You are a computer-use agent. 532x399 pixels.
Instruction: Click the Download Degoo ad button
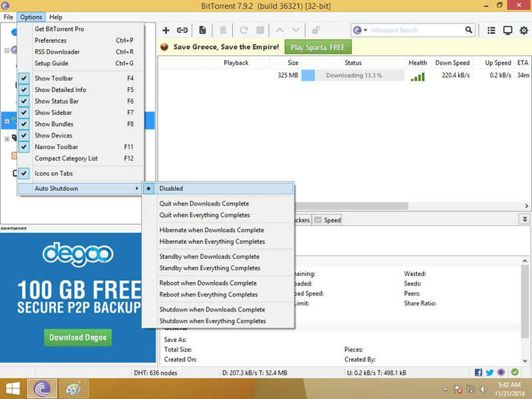[x=78, y=337]
